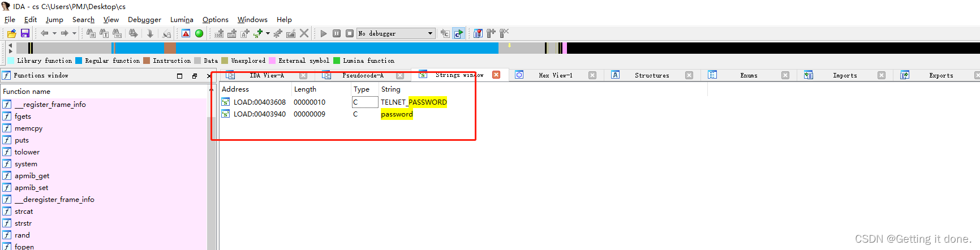Jump forward with the right arrow

65,33
